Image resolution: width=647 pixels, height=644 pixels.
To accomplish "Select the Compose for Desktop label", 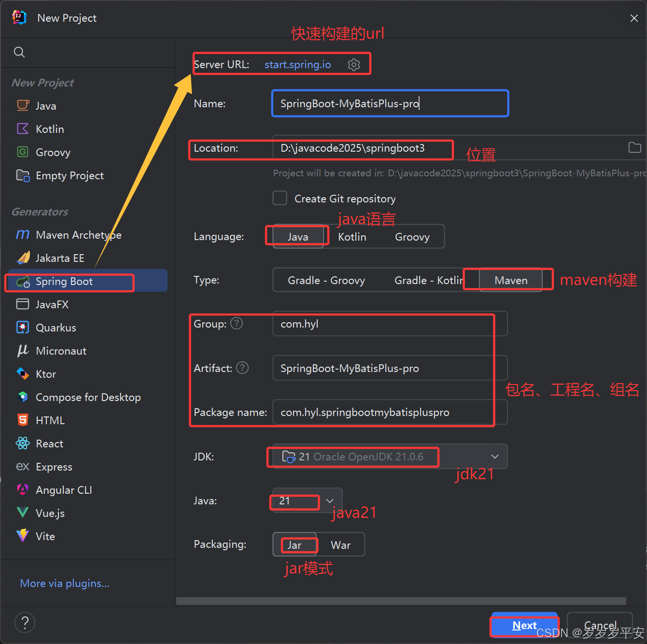I will tap(88, 397).
